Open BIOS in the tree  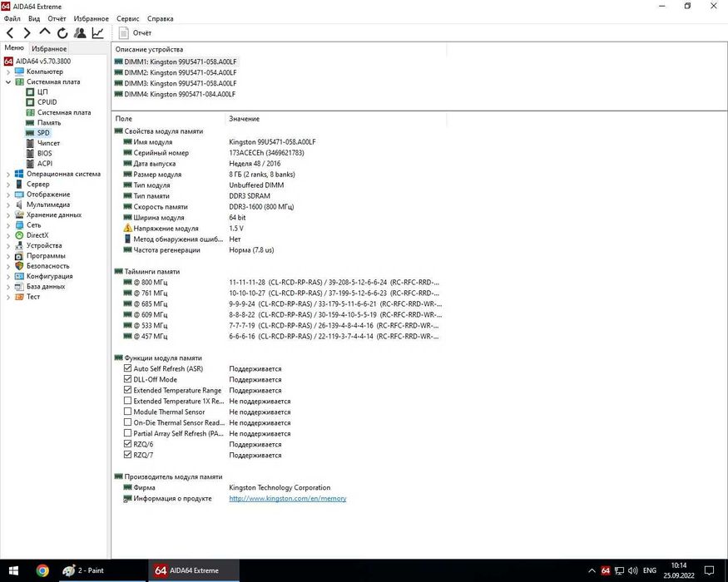pos(45,153)
